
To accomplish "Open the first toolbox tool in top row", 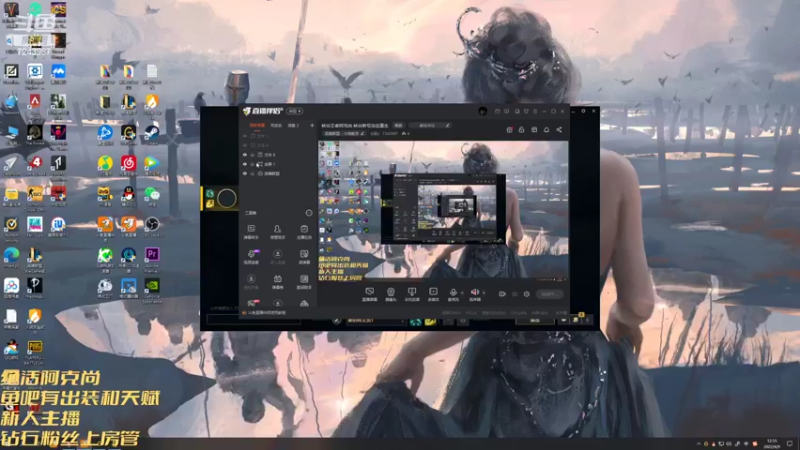I will (x=251, y=230).
